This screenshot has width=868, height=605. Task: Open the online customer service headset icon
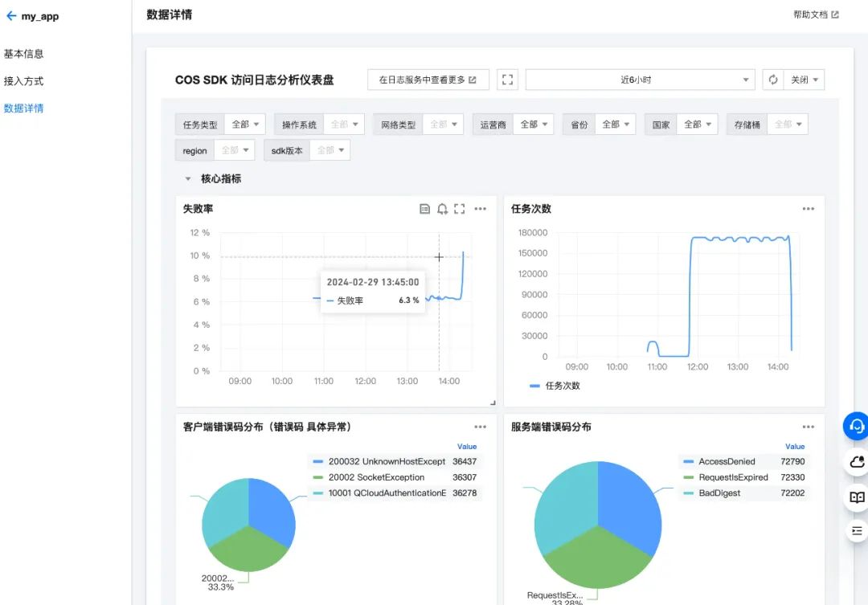click(855, 427)
